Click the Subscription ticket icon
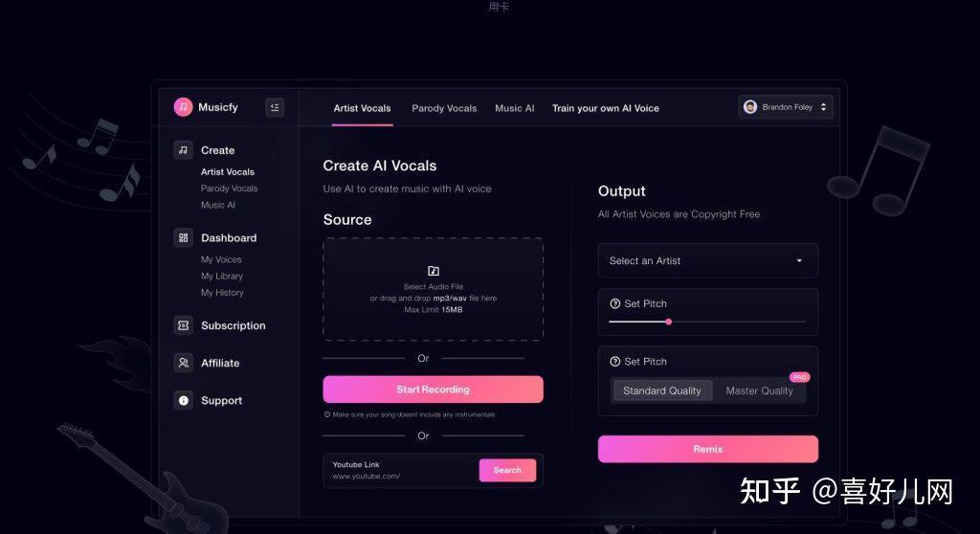Screen dimensions: 980x534 (183, 325)
